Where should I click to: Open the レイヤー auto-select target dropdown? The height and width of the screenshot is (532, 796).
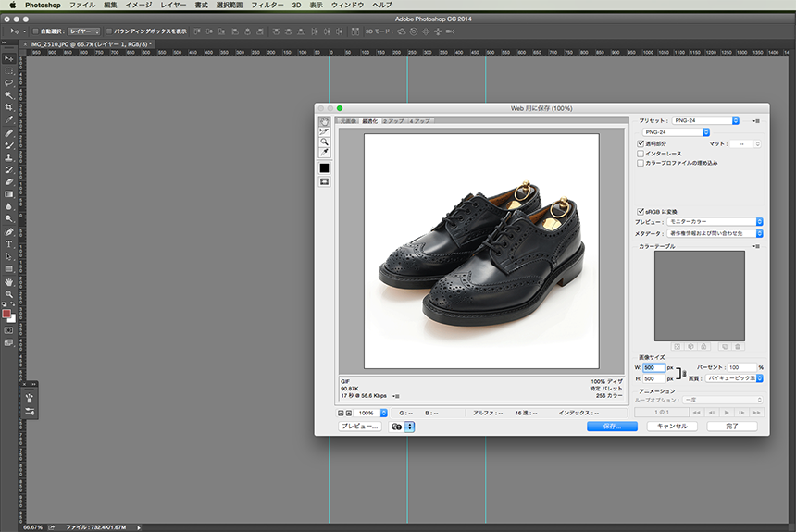coord(83,31)
